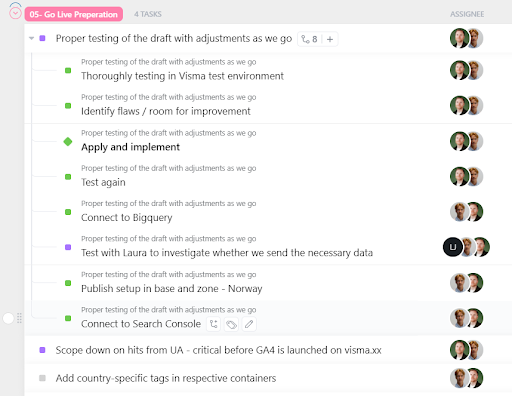This screenshot has height=396, width=512.
Task: Click the plus icon beside the subtask count
Action: 330,39
